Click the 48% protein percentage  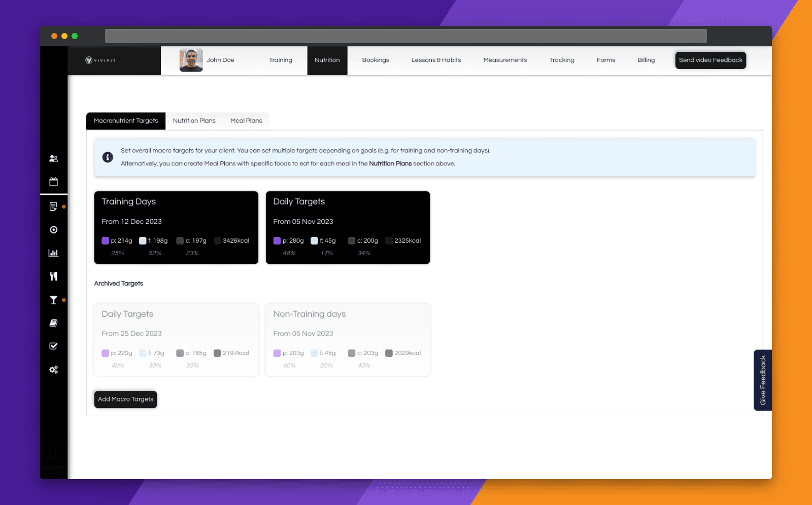(x=289, y=253)
